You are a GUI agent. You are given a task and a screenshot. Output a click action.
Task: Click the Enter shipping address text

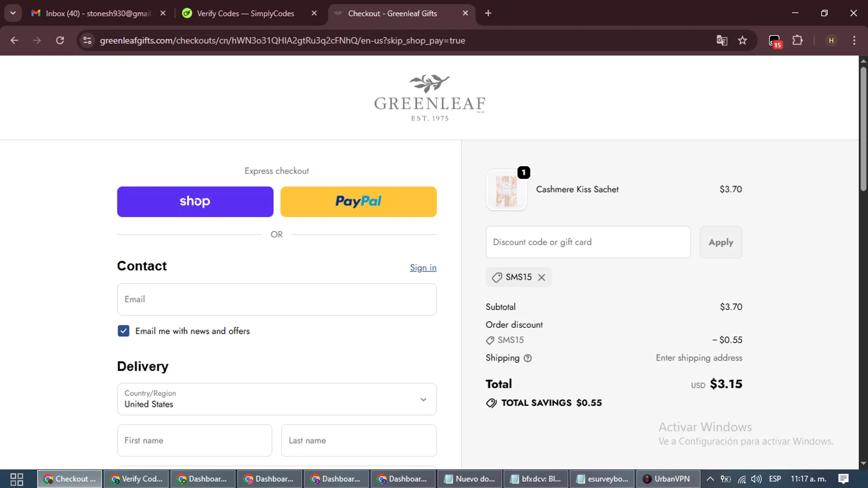click(699, 358)
